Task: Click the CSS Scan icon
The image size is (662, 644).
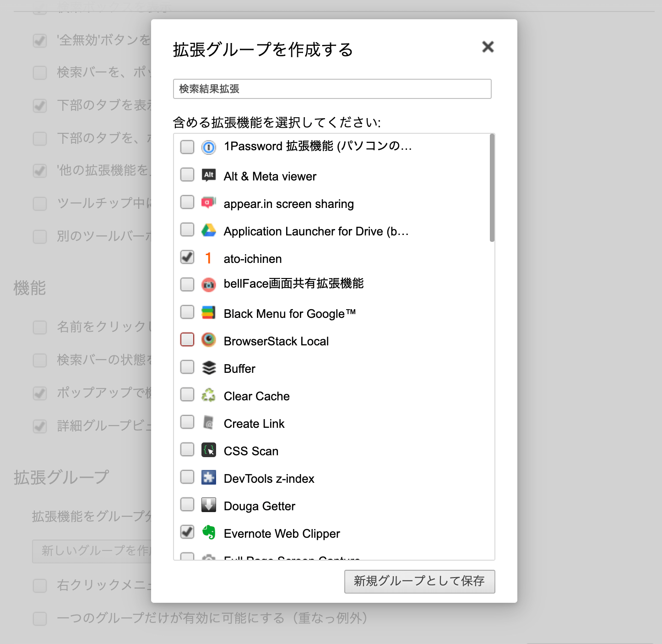Action: (209, 450)
